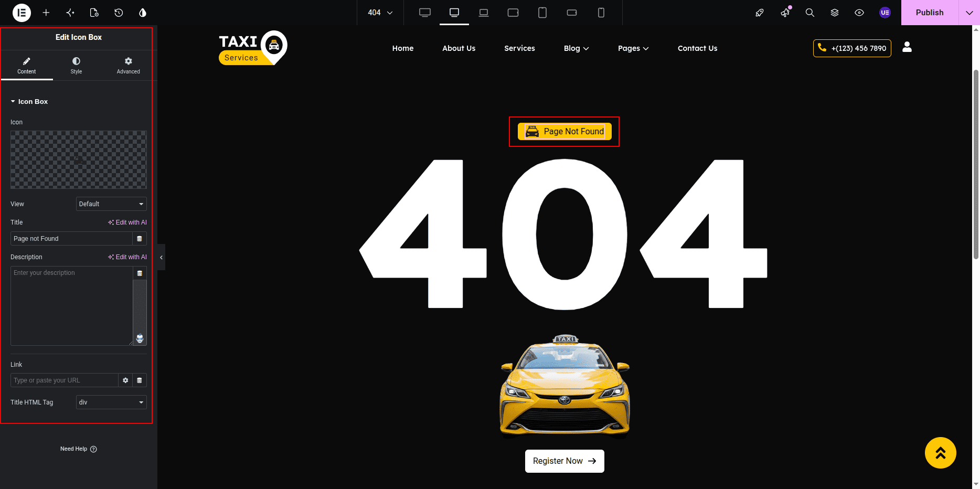
Task: Open dynamic tags for the Description field
Action: pyautogui.click(x=140, y=273)
